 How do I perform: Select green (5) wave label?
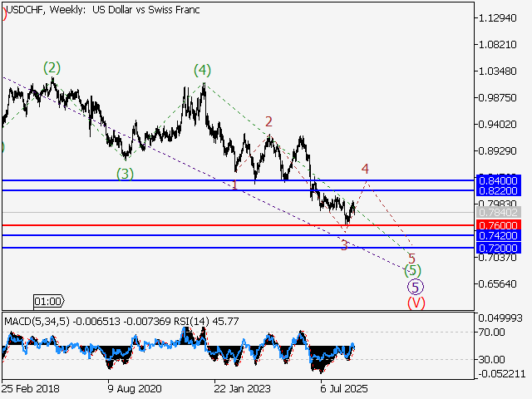(412, 271)
